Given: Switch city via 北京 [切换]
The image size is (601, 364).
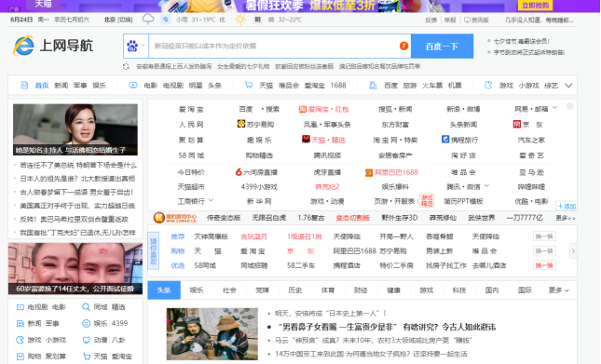Looking at the screenshot, I should [118, 20].
